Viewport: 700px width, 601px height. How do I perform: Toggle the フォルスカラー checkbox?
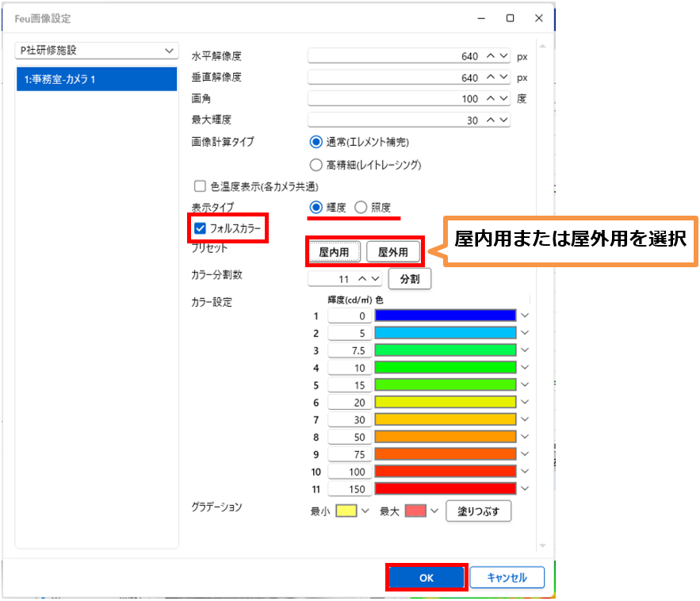pyautogui.click(x=201, y=228)
